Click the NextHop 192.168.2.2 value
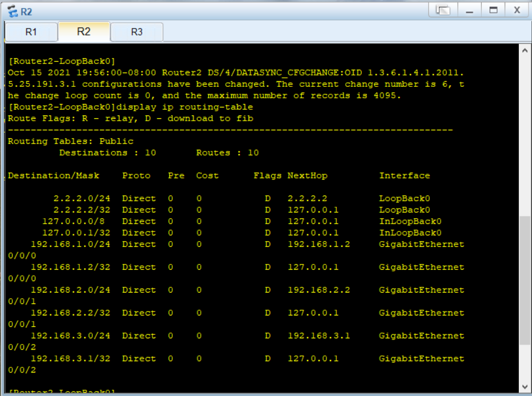The width and height of the screenshot is (532, 396). [319, 290]
